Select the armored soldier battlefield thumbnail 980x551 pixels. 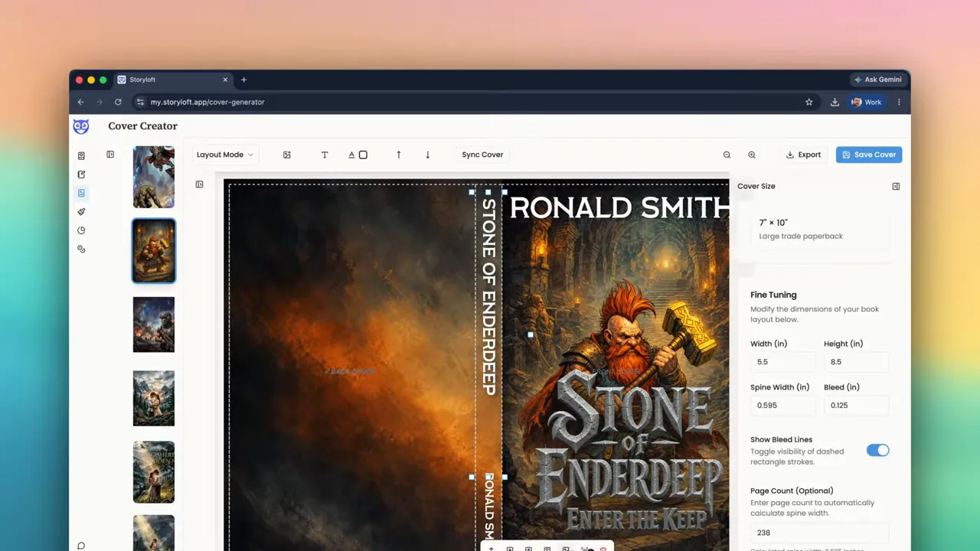coord(154,324)
